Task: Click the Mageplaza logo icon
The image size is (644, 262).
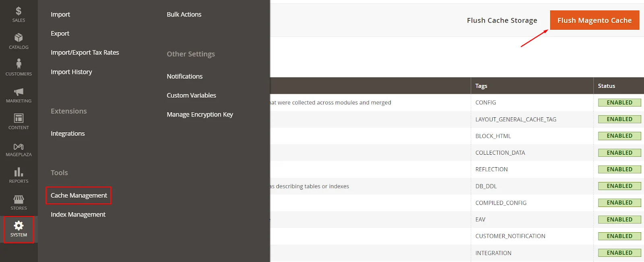Action: pos(19,147)
